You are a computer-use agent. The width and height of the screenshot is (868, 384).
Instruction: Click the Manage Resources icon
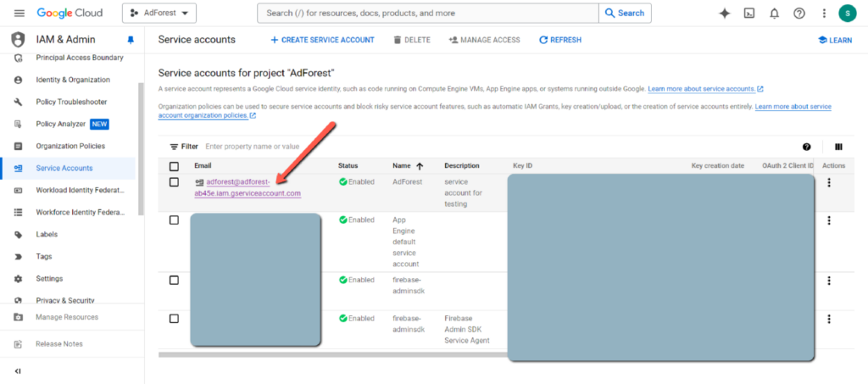click(18, 318)
